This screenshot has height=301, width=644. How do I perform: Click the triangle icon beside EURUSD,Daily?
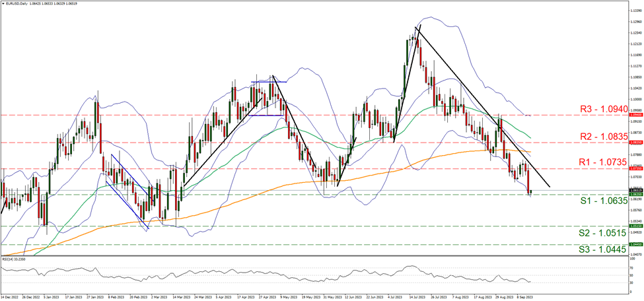pyautogui.click(x=3, y=3)
